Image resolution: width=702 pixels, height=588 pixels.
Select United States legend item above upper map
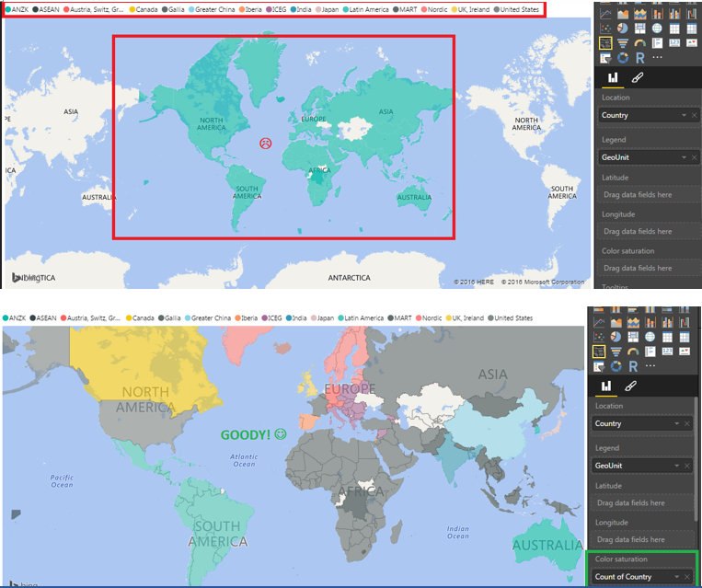tap(516, 9)
